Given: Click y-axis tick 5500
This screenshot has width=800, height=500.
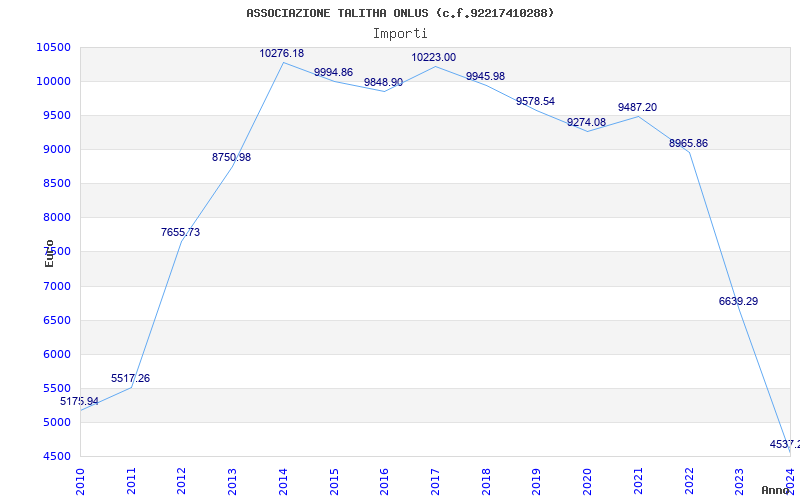Looking at the screenshot, I should pos(56,389).
